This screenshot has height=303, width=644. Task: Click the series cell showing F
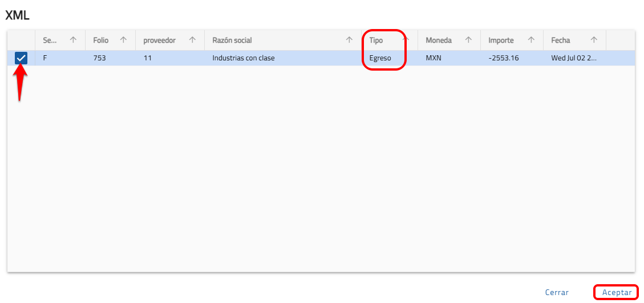tap(45, 58)
